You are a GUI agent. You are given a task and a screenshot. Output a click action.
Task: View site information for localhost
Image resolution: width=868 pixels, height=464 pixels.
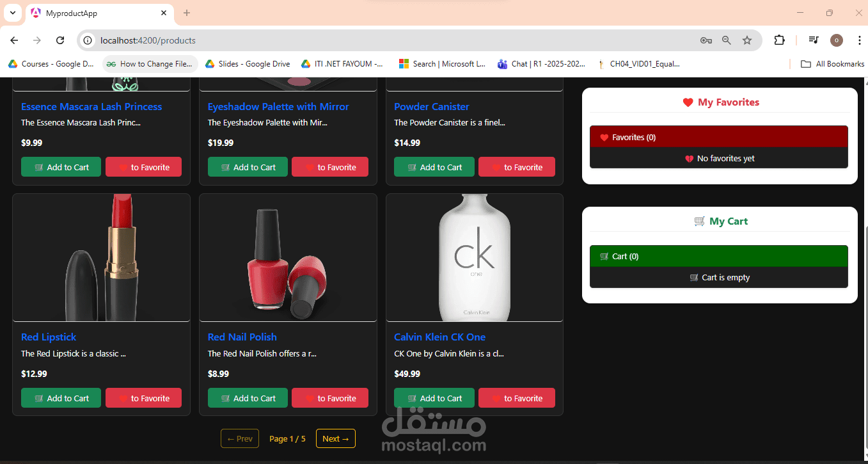88,40
